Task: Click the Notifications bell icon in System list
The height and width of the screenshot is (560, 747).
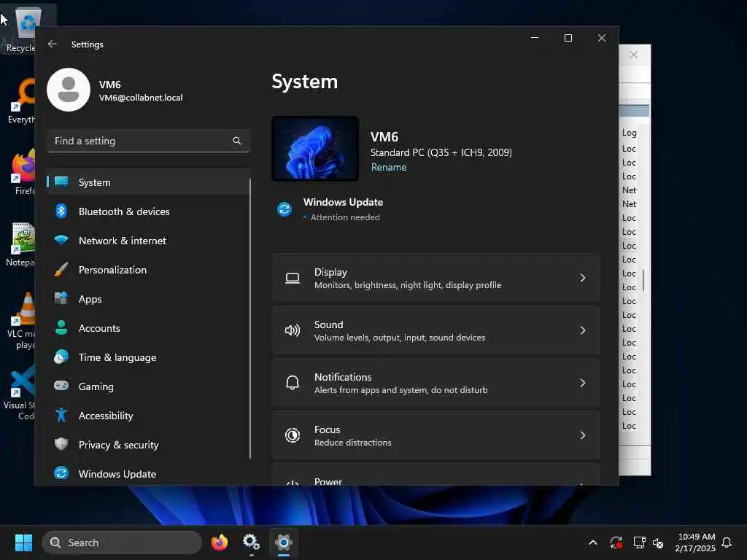Action: coord(293,383)
